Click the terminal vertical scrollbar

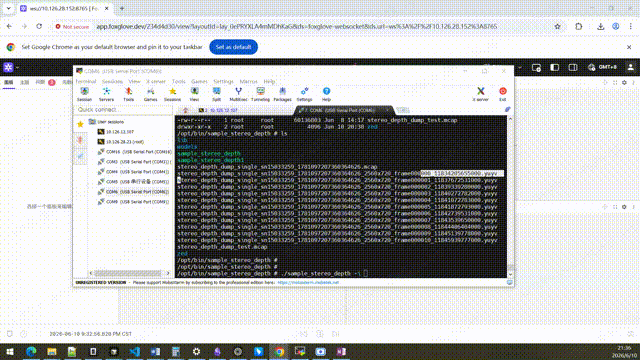510,196
